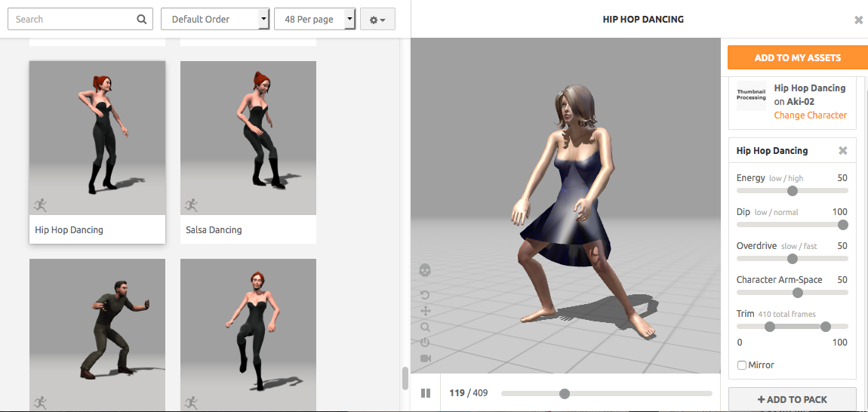
Task: Click the Dip slider handle
Action: 842,224
